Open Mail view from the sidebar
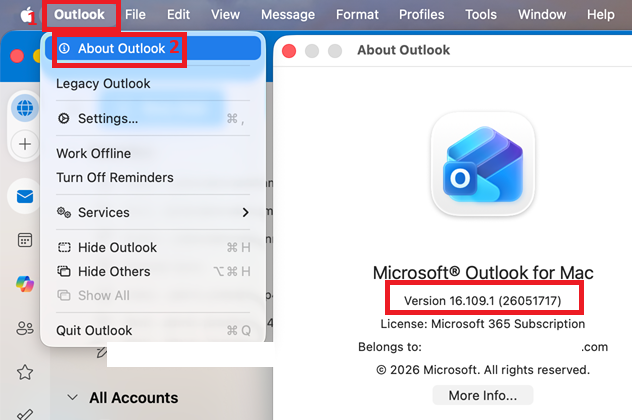Screen dimensions: 632x420 click(x=25, y=197)
